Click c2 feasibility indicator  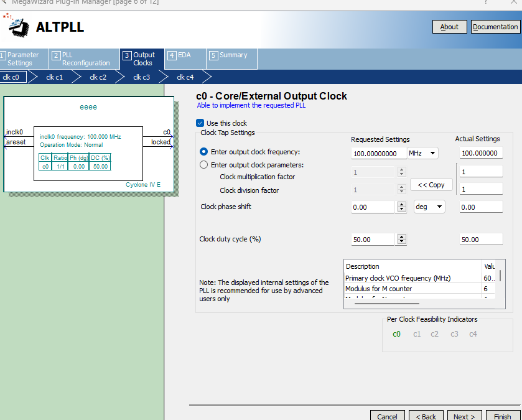(x=434, y=334)
